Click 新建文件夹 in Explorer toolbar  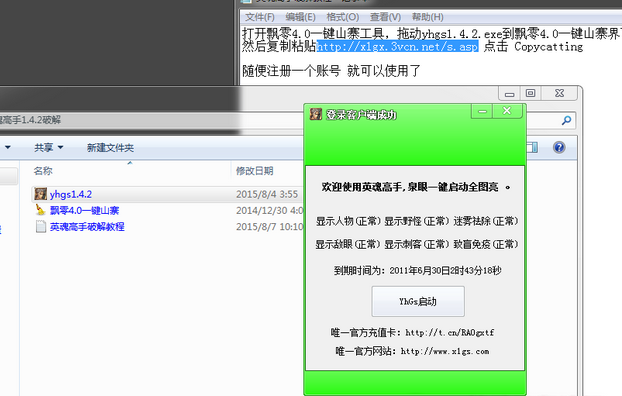click(x=110, y=148)
